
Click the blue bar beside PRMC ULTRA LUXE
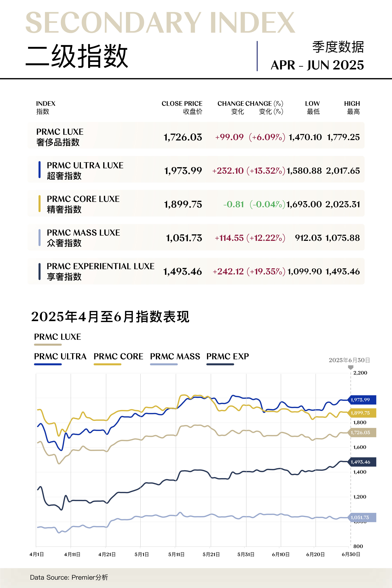[x=39, y=170]
